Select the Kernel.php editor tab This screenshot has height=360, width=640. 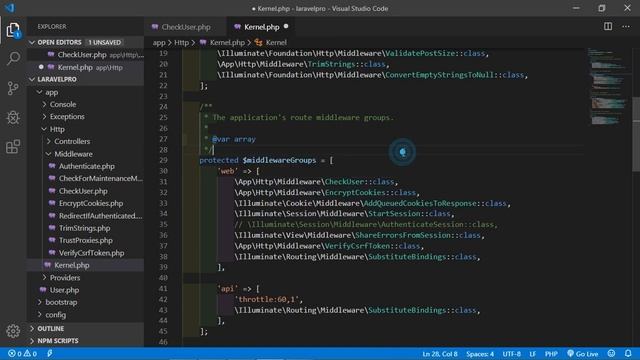(x=262, y=27)
